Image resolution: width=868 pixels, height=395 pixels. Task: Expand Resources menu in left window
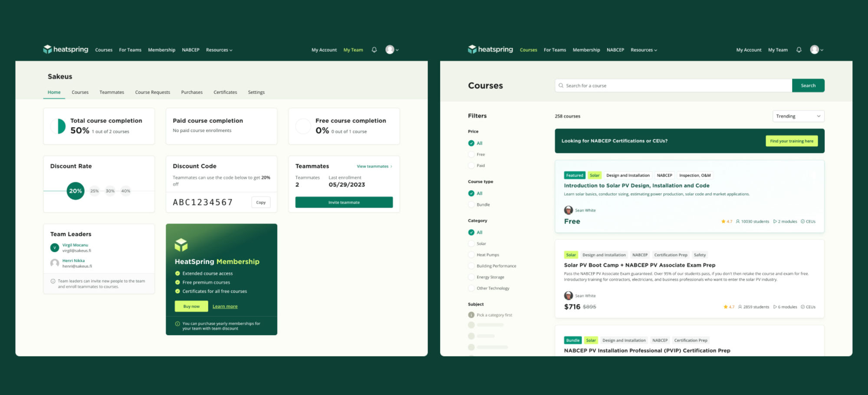[219, 50]
